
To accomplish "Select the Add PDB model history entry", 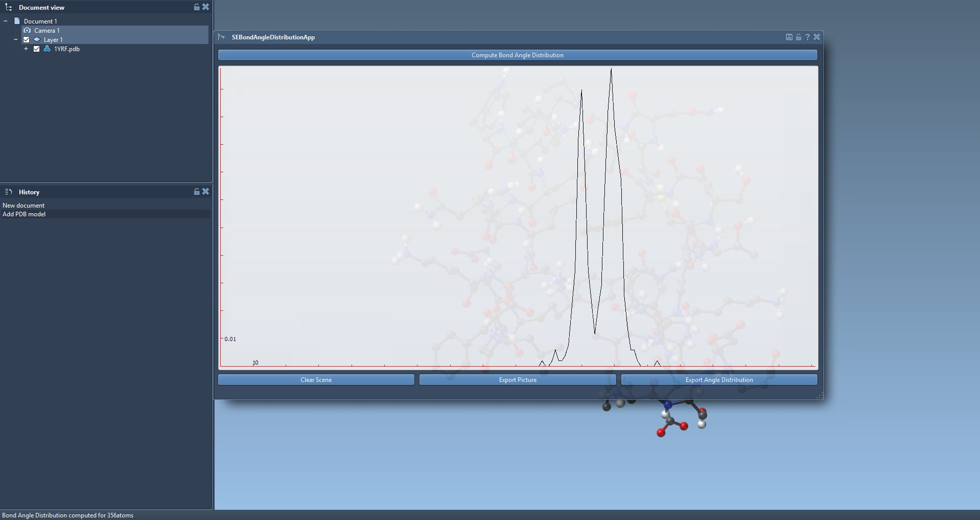I will pyautogui.click(x=24, y=214).
